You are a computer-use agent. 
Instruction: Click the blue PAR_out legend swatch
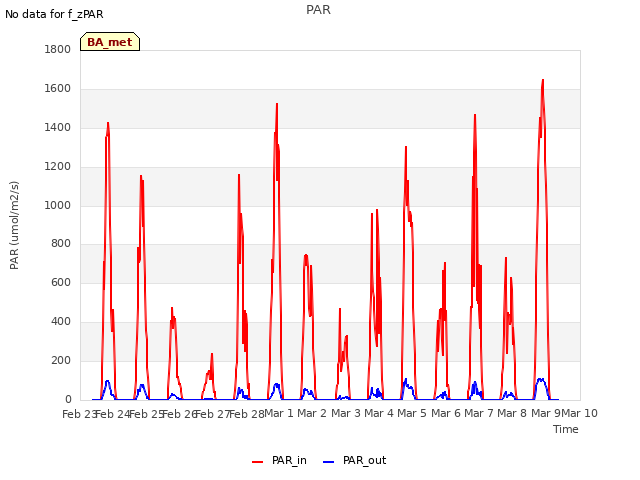[x=329, y=462]
